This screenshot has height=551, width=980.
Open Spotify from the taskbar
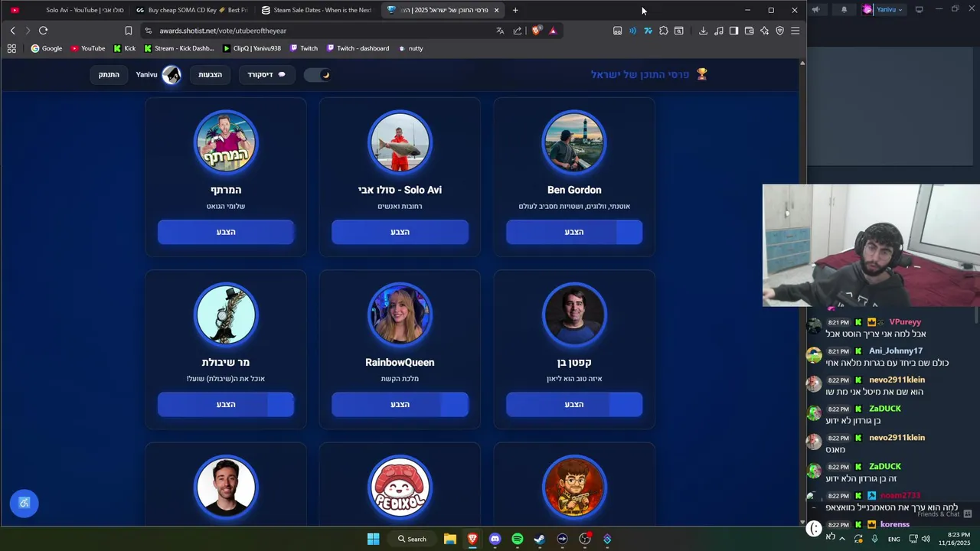coord(517,539)
